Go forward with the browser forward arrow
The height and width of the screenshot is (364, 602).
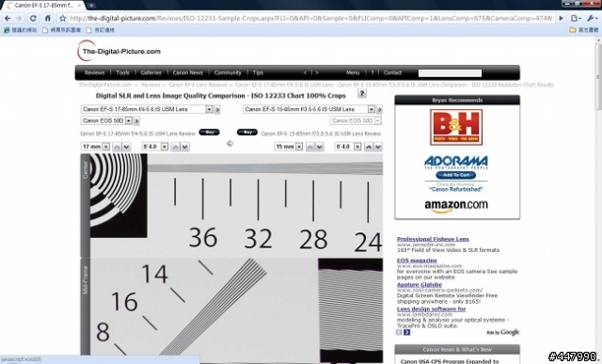click(19, 18)
